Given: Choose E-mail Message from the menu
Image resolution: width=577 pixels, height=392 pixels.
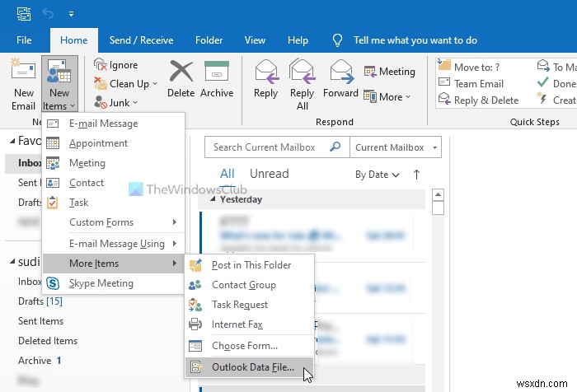Looking at the screenshot, I should [x=114, y=124].
